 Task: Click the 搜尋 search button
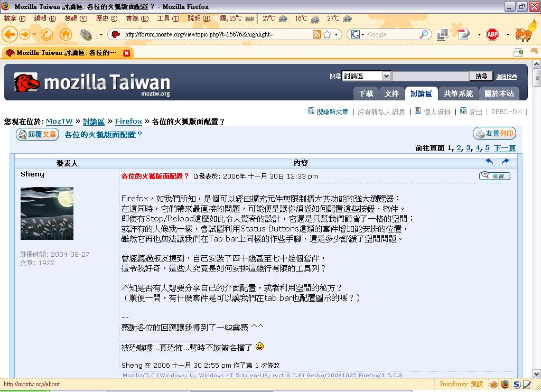pyautogui.click(x=481, y=76)
